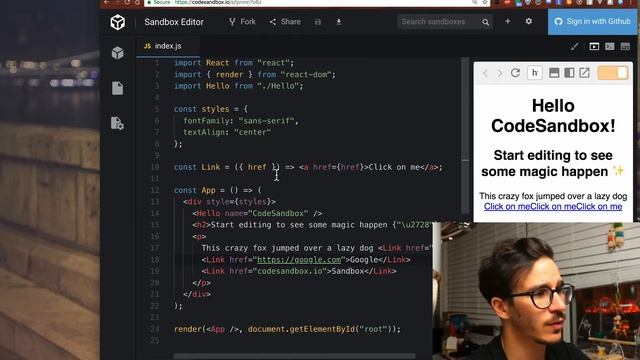Click the codesandbox.io Sandbox Link line
The width and height of the screenshot is (640, 360).
click(299, 271)
